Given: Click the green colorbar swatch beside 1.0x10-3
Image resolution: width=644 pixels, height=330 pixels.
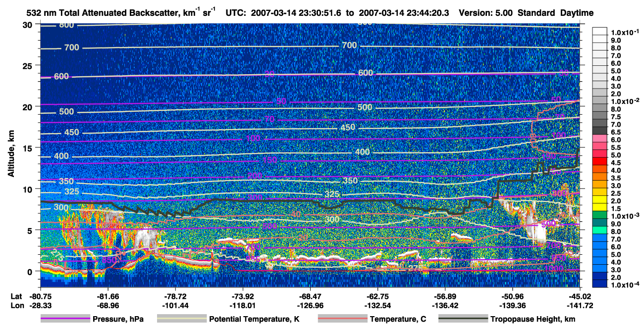Looking at the screenshot, I should point(600,215).
